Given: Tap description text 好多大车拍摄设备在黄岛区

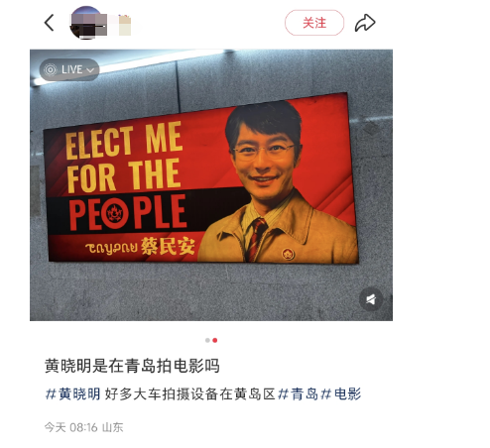Looking at the screenshot, I should (190, 393).
